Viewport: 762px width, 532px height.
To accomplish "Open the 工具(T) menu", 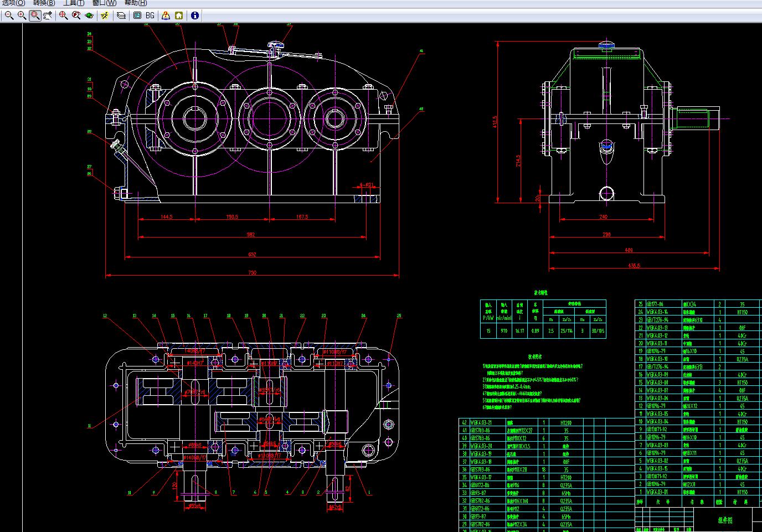I will click(74, 3).
